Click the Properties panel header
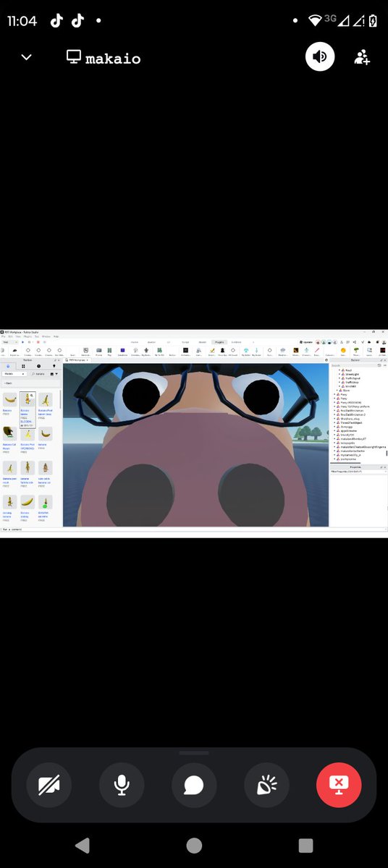Viewport: 388px width, 868px height. (x=357, y=467)
